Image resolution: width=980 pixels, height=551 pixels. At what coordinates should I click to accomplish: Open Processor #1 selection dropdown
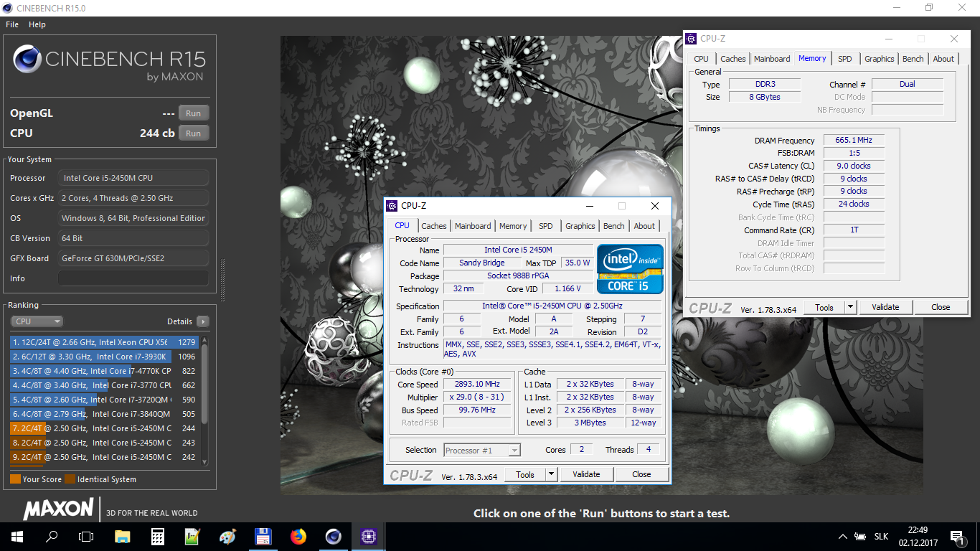pos(482,451)
